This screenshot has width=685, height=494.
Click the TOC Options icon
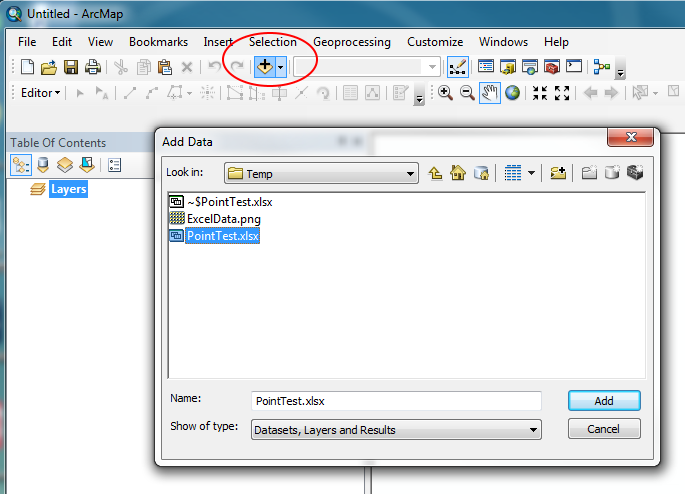[x=114, y=165]
